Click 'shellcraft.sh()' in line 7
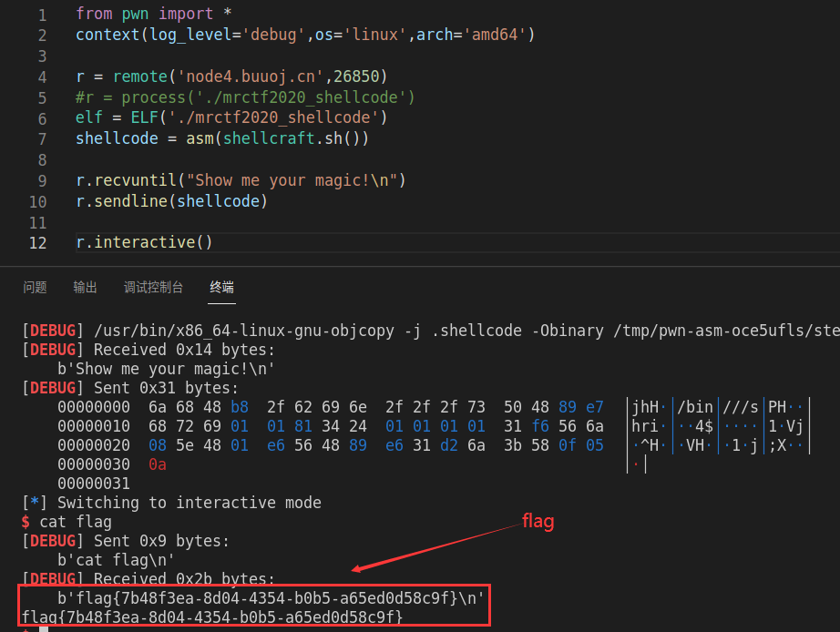The image size is (840, 632). coord(292,138)
